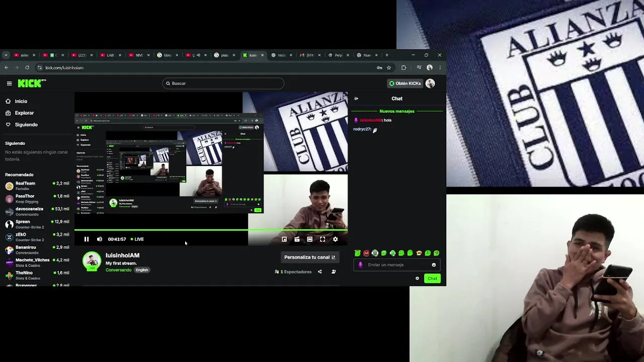644x362 pixels.
Task: Click the English language tag
Action: coord(142,270)
